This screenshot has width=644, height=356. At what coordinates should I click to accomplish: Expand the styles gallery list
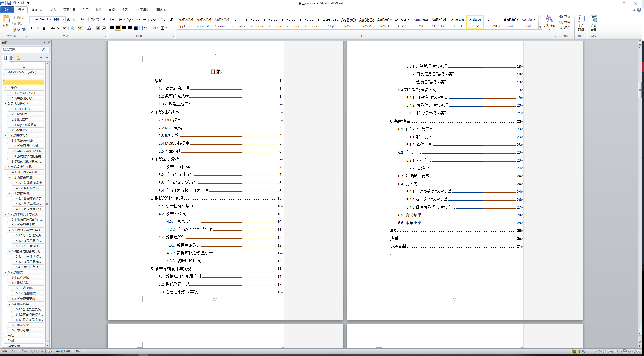(540, 27)
